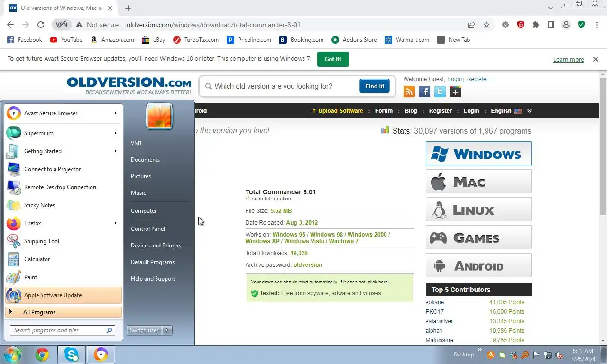Reload the page with the refresh icon

(41, 25)
